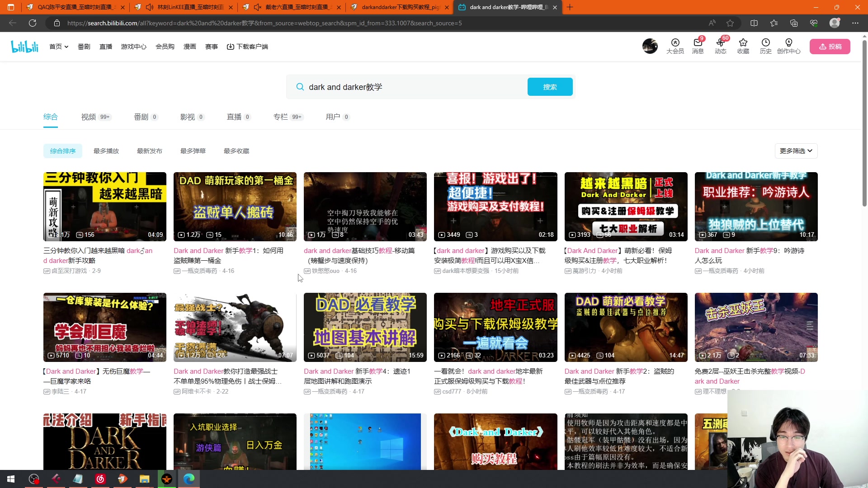868x488 pixels.
Task: Open Microsoft Edge in taskbar
Action: tap(189, 479)
